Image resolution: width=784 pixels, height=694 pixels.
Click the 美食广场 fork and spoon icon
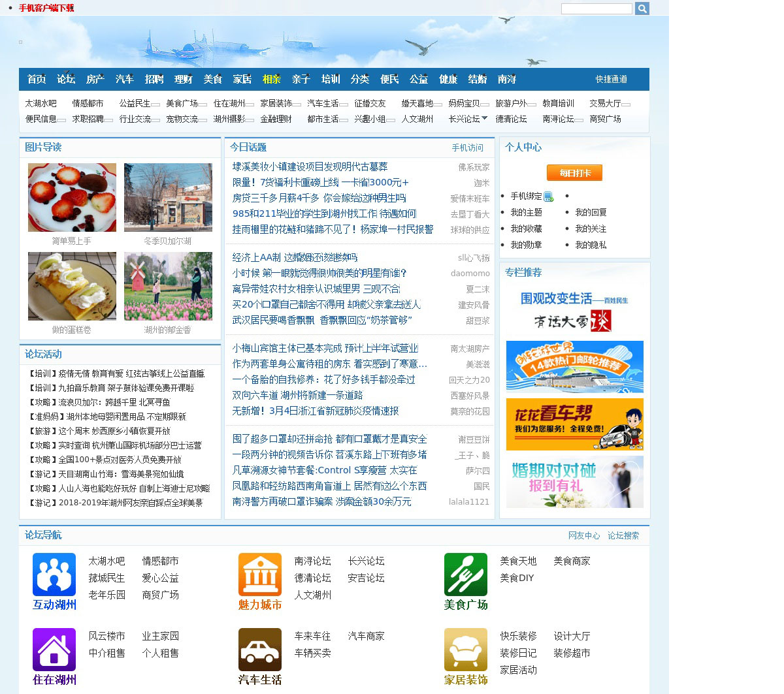465,575
